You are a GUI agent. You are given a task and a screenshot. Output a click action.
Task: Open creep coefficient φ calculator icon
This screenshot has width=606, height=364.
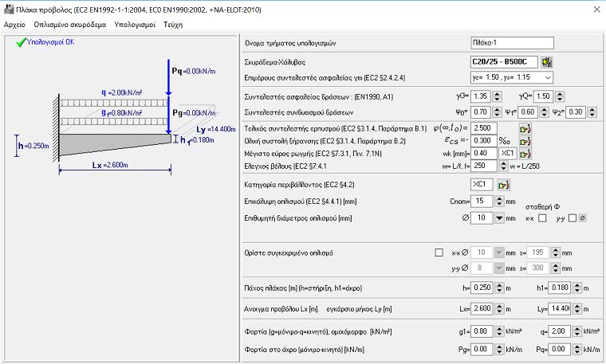(525, 128)
